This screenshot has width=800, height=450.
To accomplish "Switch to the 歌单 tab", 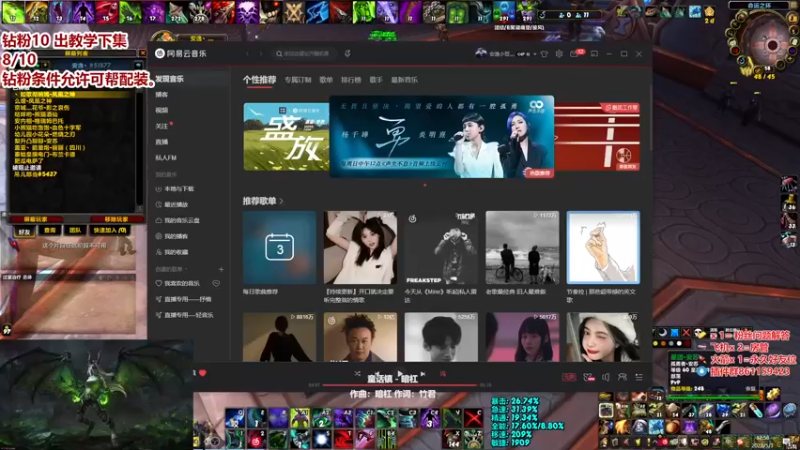I will click(x=326, y=80).
